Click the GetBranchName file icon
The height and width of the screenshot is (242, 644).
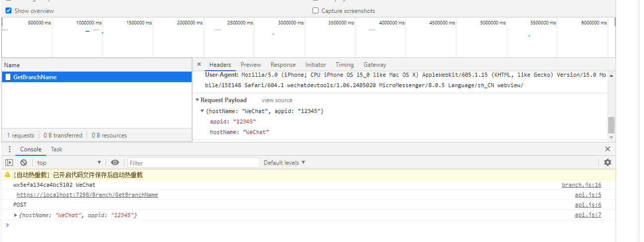pyautogui.click(x=8, y=77)
